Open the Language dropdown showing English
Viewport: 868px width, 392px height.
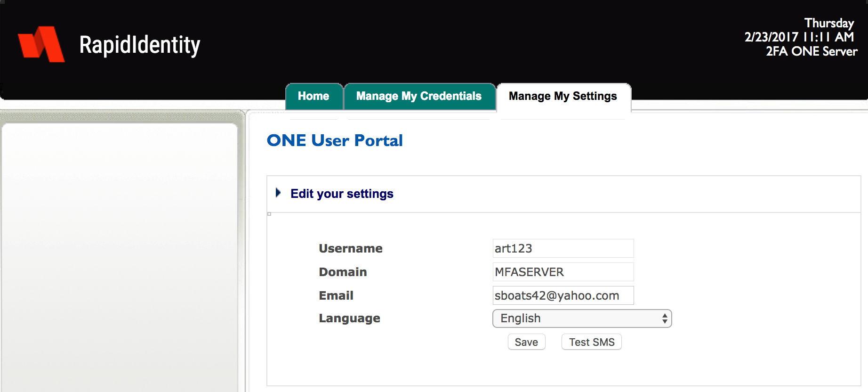[582, 318]
